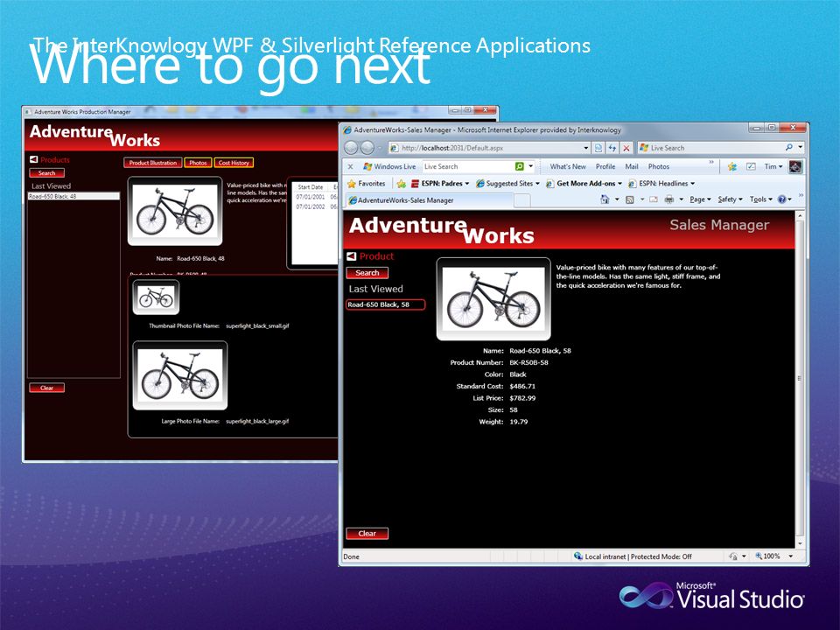Screen dimensions: 840x630
Task: Expand the address bar history dropdown arrow
Action: (585, 148)
